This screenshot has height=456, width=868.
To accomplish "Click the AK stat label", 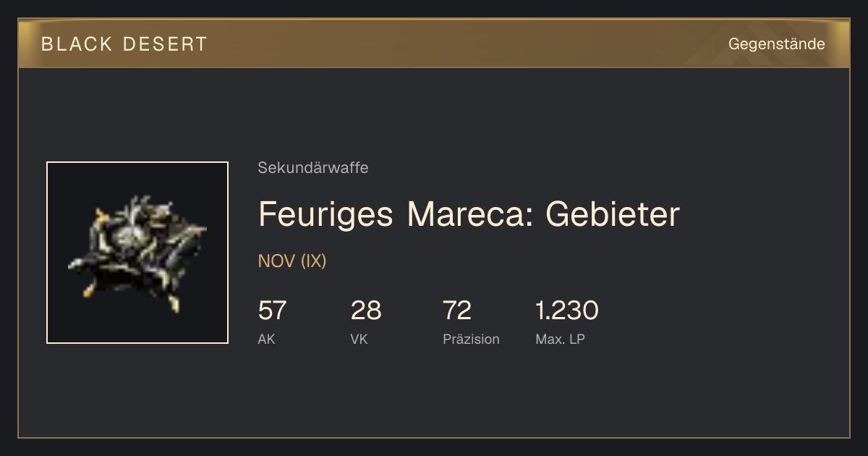I will [x=266, y=339].
